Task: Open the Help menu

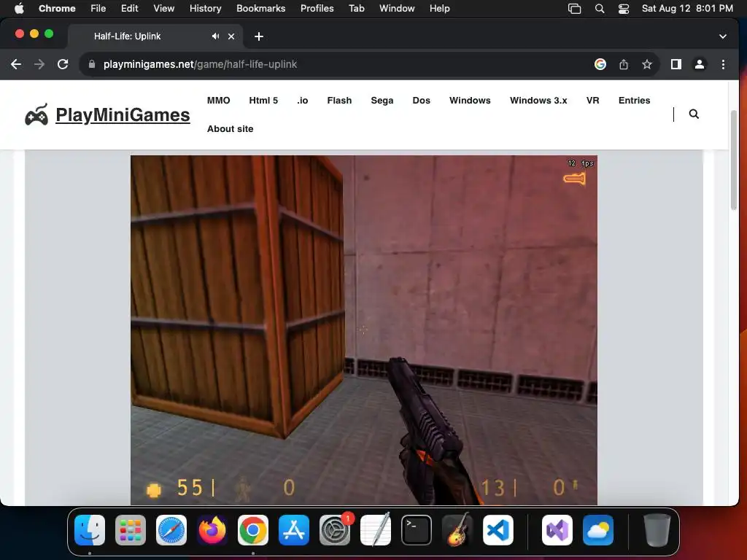Action: click(x=439, y=9)
